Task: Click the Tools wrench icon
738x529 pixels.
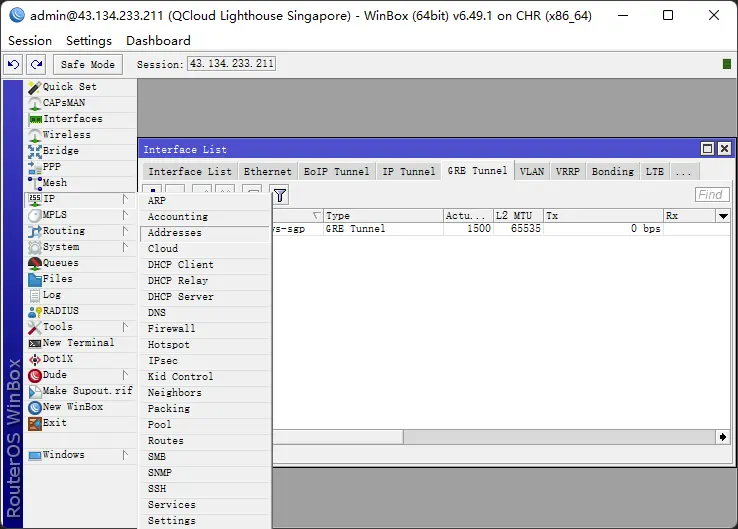Action: tap(35, 327)
